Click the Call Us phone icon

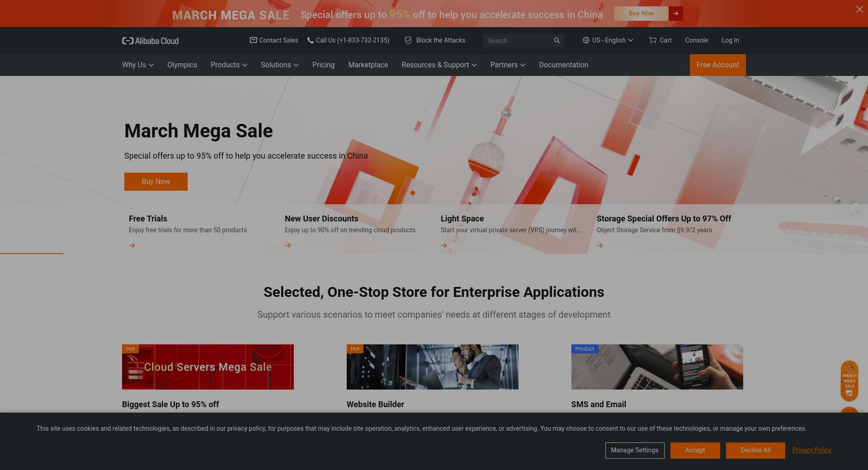point(310,40)
